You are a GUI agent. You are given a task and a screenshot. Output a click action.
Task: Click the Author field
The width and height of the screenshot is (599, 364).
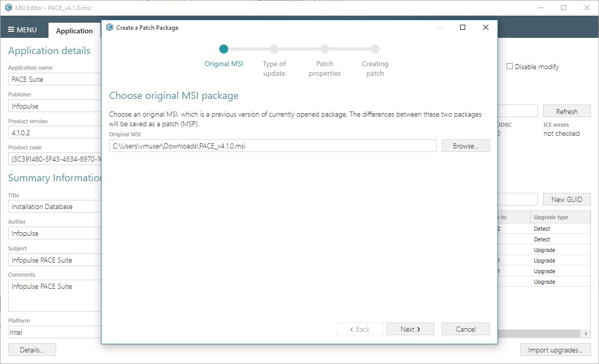[x=55, y=233]
